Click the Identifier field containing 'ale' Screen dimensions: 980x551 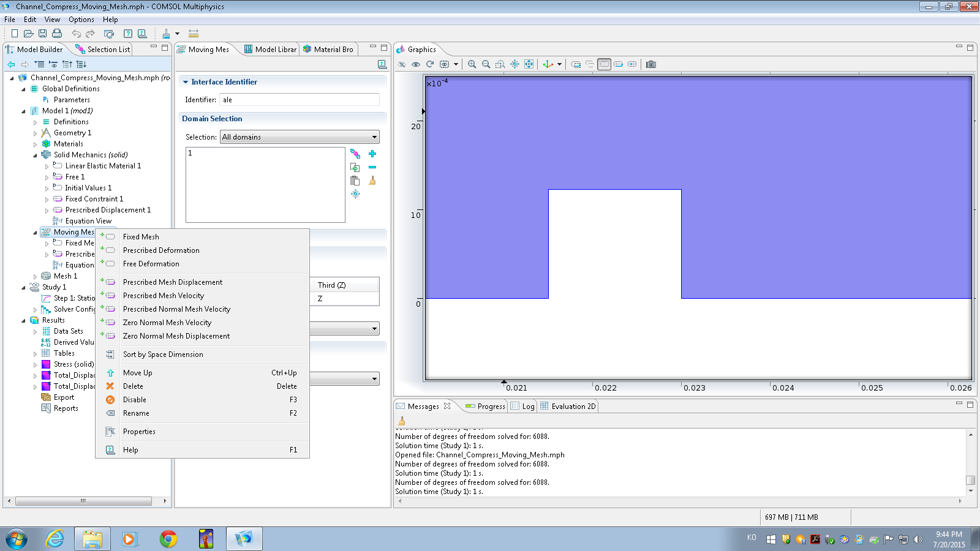300,100
